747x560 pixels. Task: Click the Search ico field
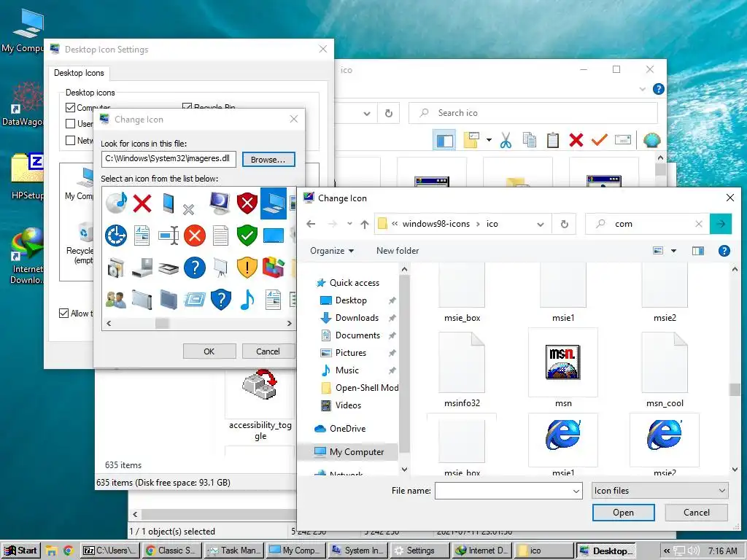click(533, 113)
